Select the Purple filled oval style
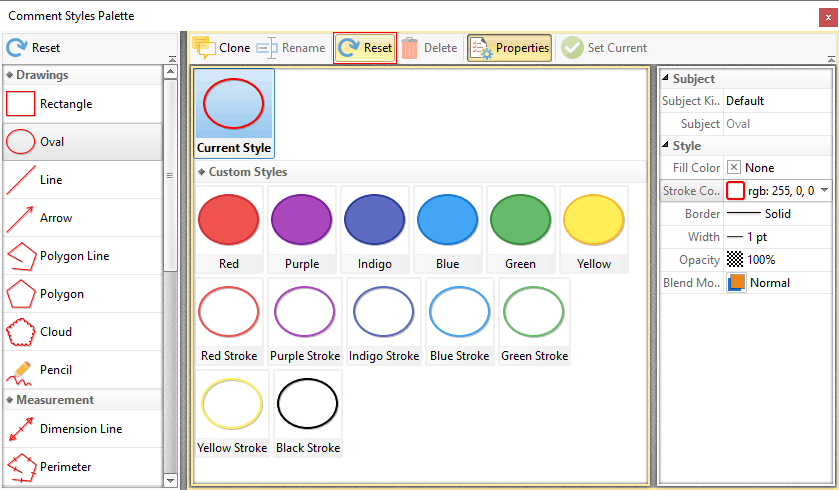The width and height of the screenshot is (839, 490). coord(302,229)
